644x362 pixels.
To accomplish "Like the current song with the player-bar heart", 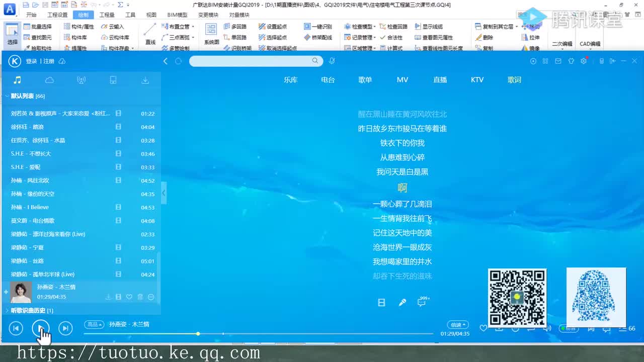I will click(x=484, y=328).
